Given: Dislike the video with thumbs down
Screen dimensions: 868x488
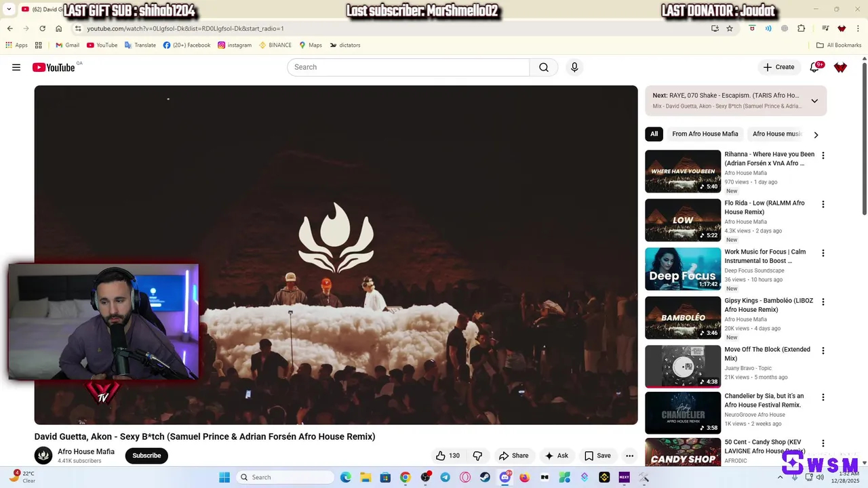Looking at the screenshot, I should pos(477,455).
